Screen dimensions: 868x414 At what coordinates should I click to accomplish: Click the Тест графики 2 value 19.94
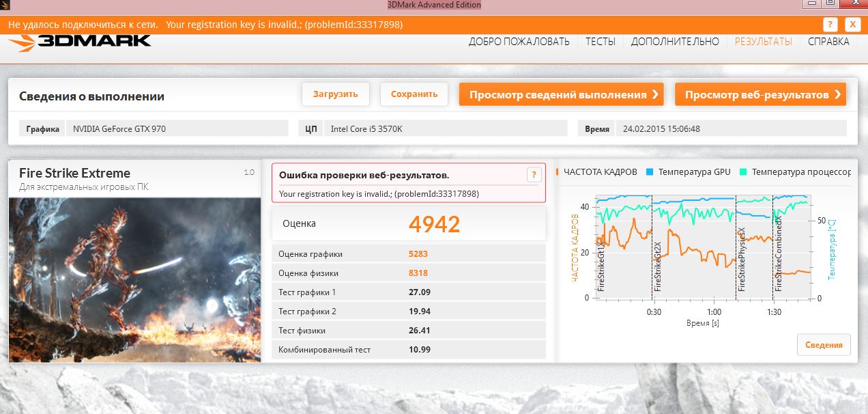tap(420, 312)
